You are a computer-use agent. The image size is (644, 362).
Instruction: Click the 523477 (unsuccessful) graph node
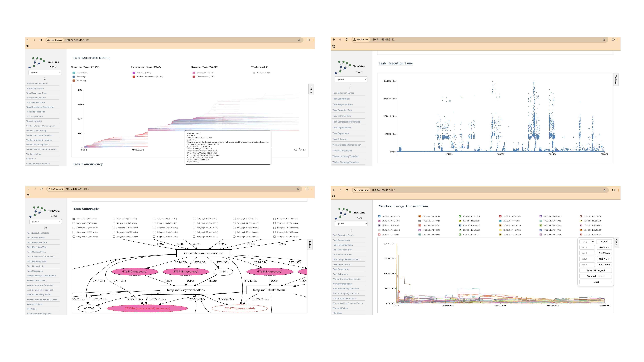(240, 308)
